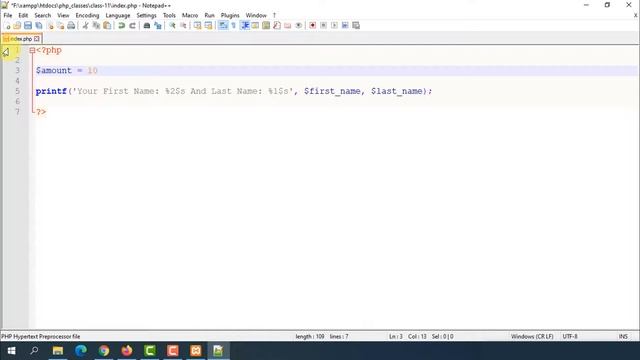Toggle synchronized horizontal scrolling
This screenshot has height=360, width=640.
[209, 26]
